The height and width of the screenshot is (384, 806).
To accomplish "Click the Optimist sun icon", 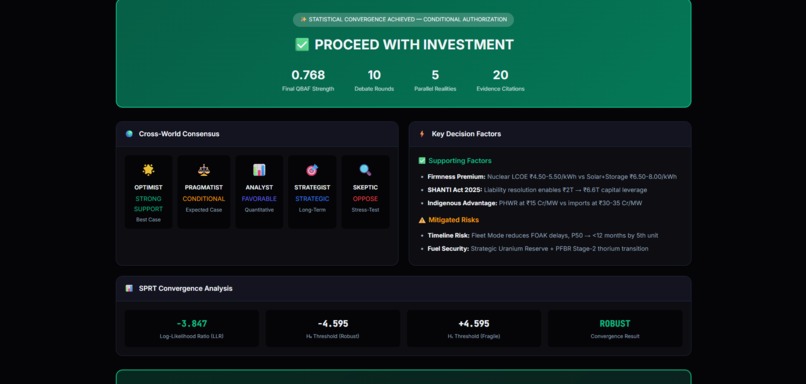I will [x=148, y=170].
